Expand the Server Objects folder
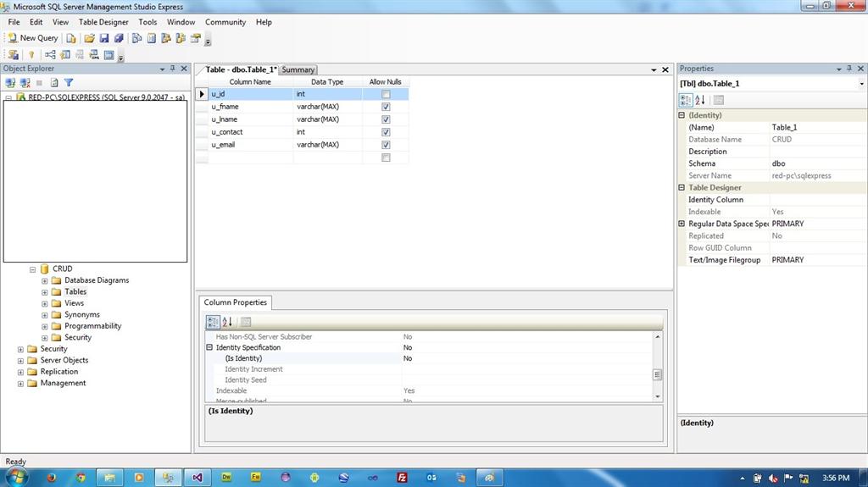868x487 pixels. [x=20, y=361]
